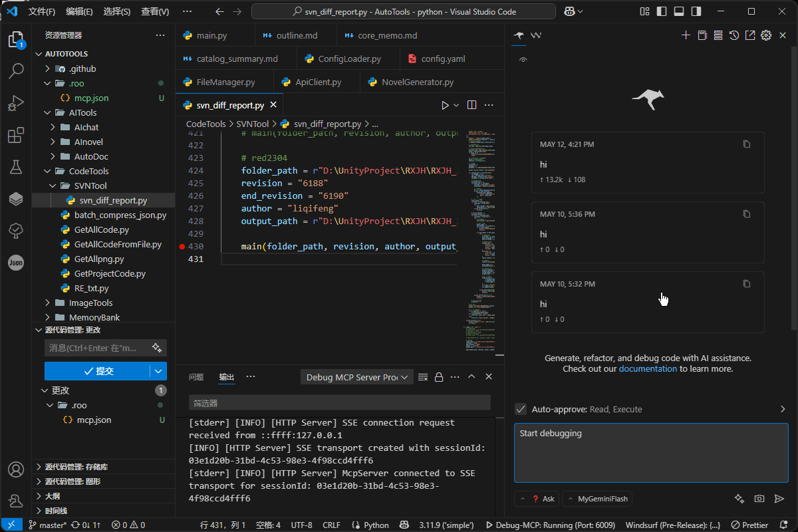Screen dimensions: 798x532
Task: Click Prettier in the status bar
Action: coord(749,525)
